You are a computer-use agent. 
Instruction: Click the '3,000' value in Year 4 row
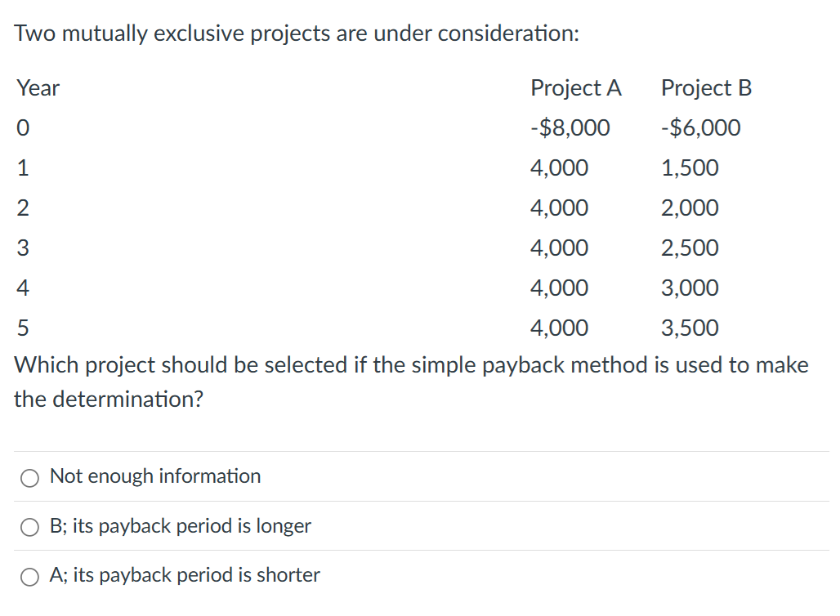pyautogui.click(x=690, y=288)
